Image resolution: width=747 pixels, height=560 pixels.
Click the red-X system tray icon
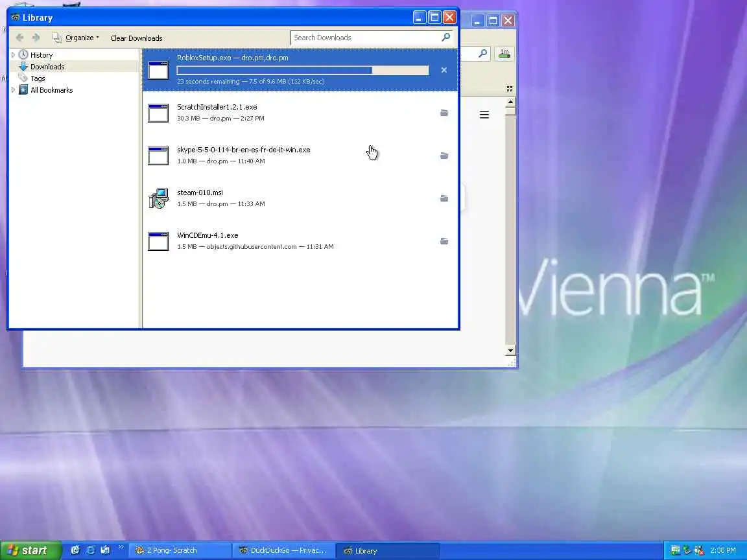point(699,550)
